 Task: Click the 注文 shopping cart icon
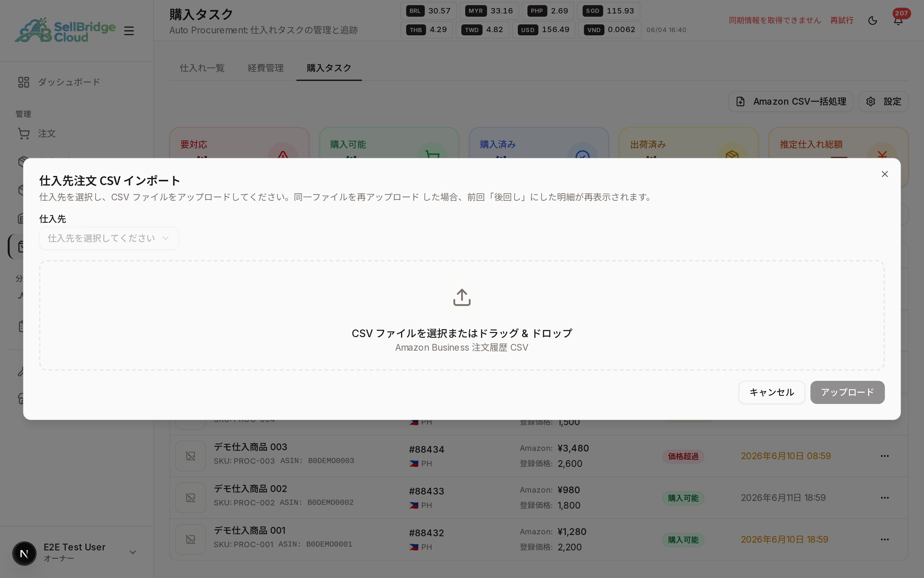point(24,134)
